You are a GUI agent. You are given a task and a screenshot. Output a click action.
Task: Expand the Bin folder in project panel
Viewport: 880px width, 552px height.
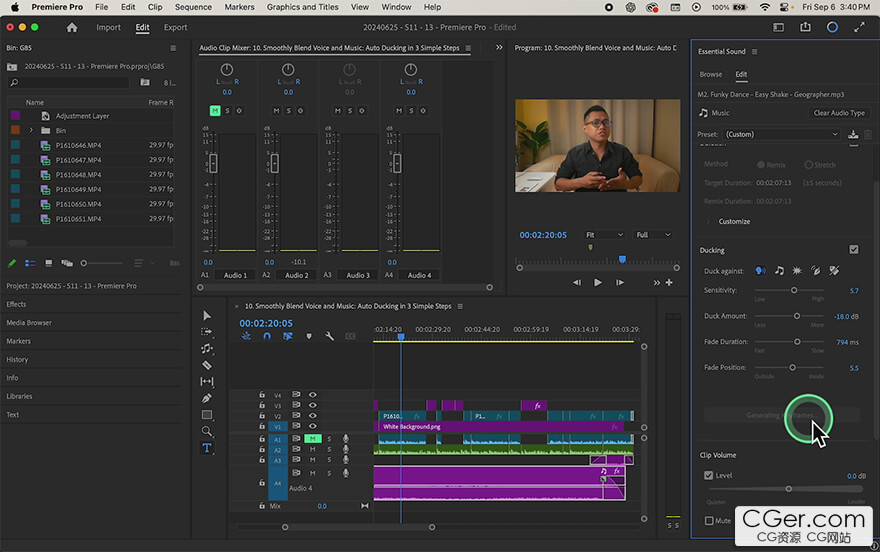tap(31, 130)
